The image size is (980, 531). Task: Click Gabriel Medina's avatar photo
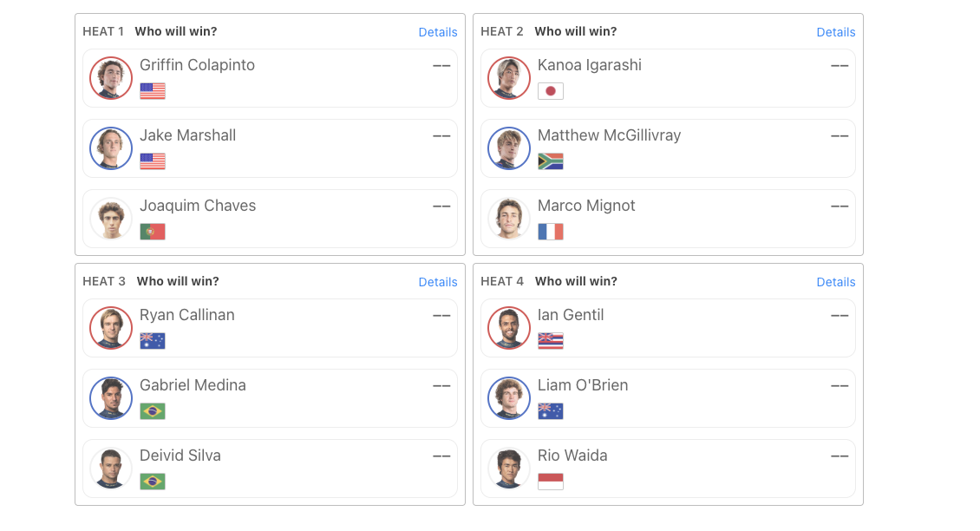111,398
